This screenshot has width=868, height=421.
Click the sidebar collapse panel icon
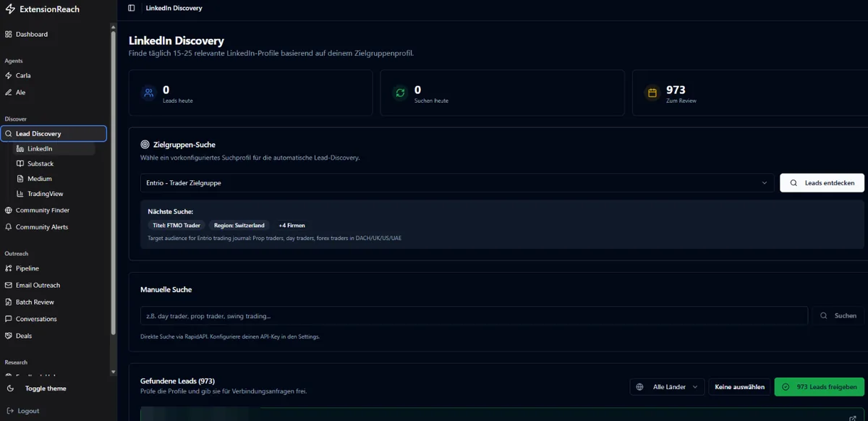tap(131, 8)
